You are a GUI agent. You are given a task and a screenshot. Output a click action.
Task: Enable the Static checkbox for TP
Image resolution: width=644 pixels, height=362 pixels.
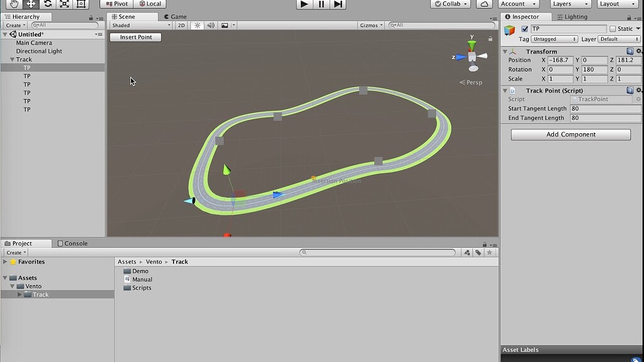point(612,28)
